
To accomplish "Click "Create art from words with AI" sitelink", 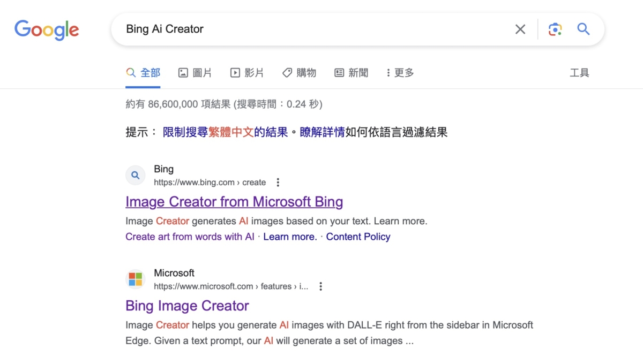I will (x=190, y=237).
